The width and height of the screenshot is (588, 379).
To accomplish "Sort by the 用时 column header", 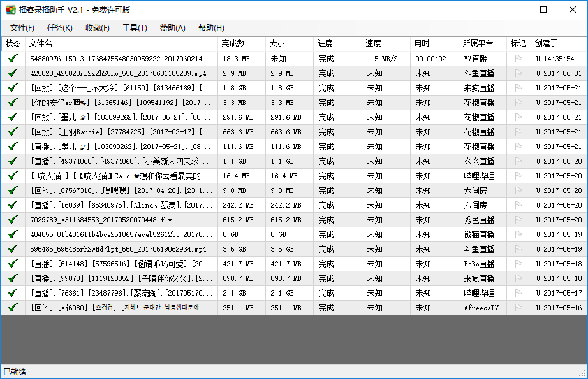I will point(434,44).
